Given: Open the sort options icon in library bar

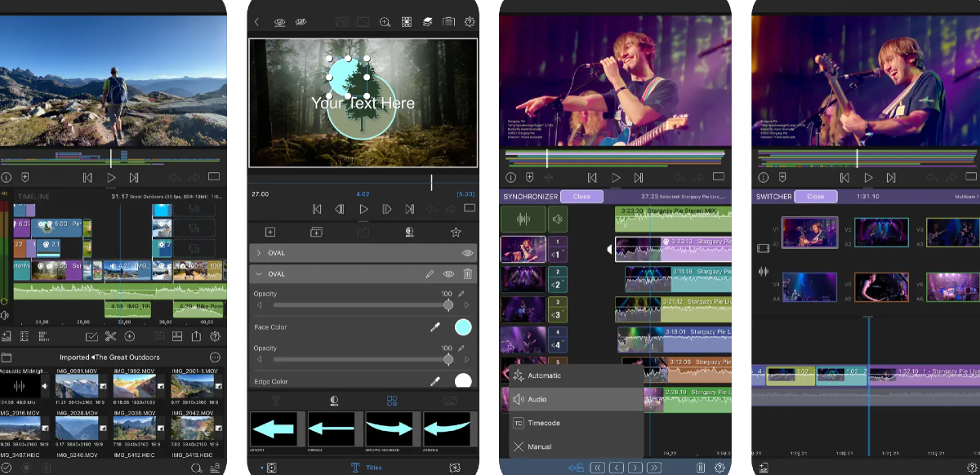Looking at the screenshot, I should click(216, 468).
